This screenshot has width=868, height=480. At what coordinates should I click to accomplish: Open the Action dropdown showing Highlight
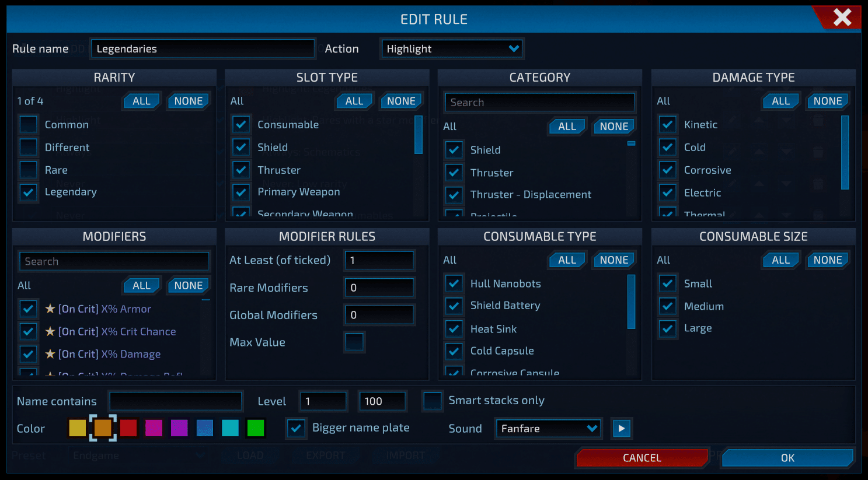(452, 49)
